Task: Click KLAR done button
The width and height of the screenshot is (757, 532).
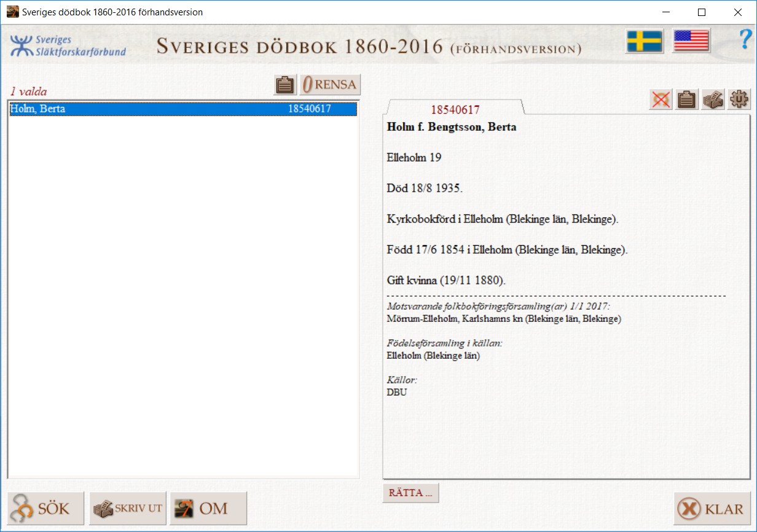Action: click(712, 509)
